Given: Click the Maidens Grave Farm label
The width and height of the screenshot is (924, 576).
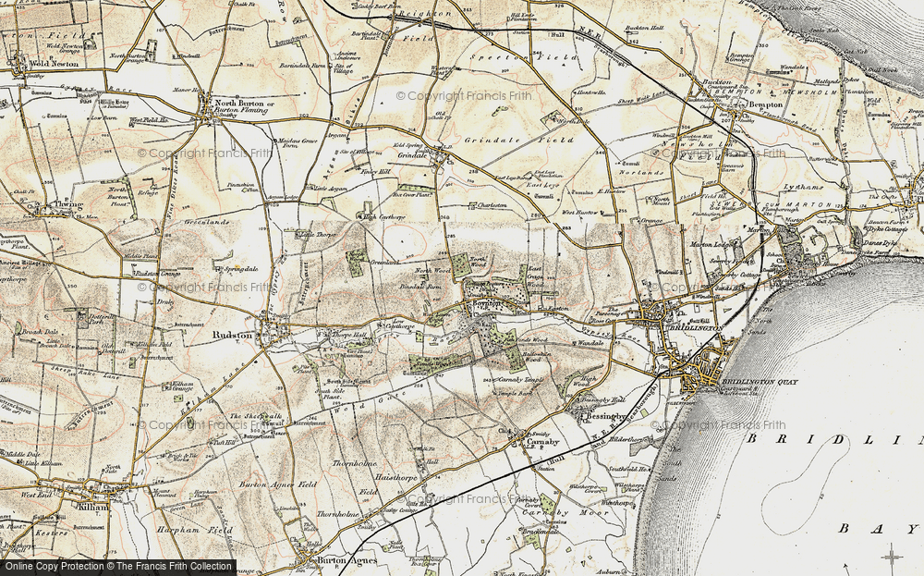Looking at the screenshot, I should click(298, 143).
